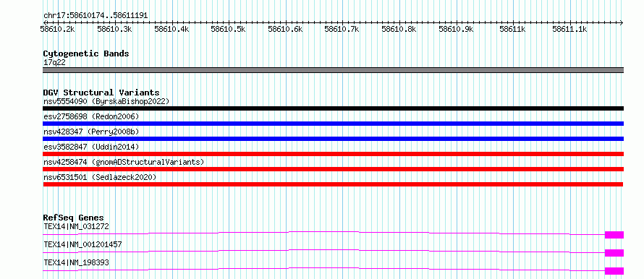
Task: Click the 58611k ruler tick label
Action: [x=513, y=29]
